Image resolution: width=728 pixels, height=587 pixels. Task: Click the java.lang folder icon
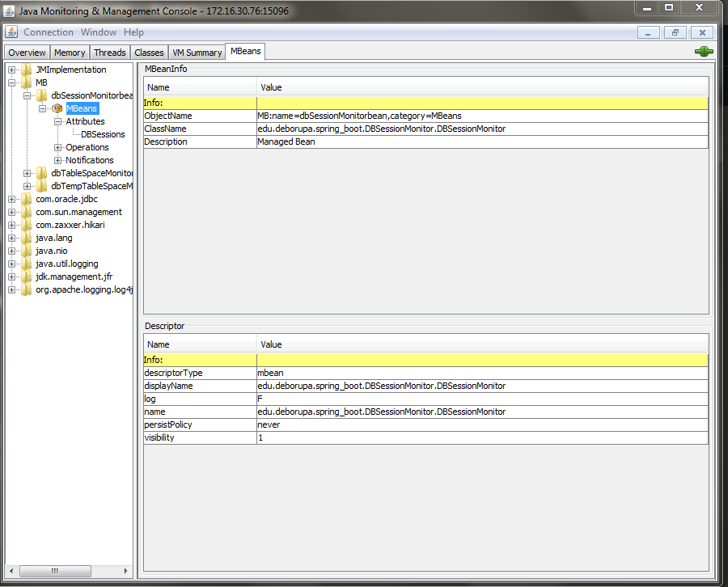pyautogui.click(x=27, y=238)
